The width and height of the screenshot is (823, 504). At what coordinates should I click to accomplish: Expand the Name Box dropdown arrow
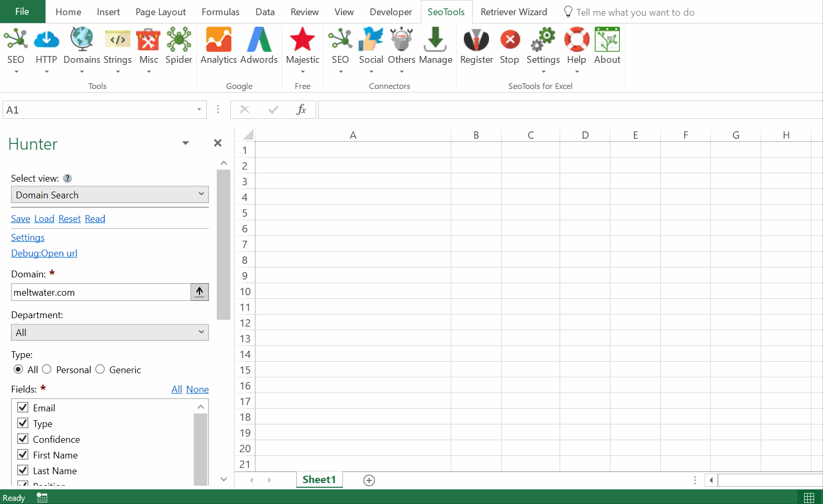(x=199, y=110)
